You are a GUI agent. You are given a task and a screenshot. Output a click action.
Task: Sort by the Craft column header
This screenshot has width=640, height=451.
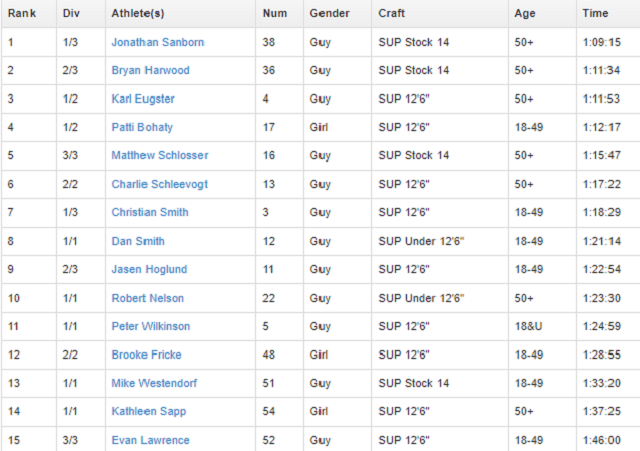click(x=392, y=14)
